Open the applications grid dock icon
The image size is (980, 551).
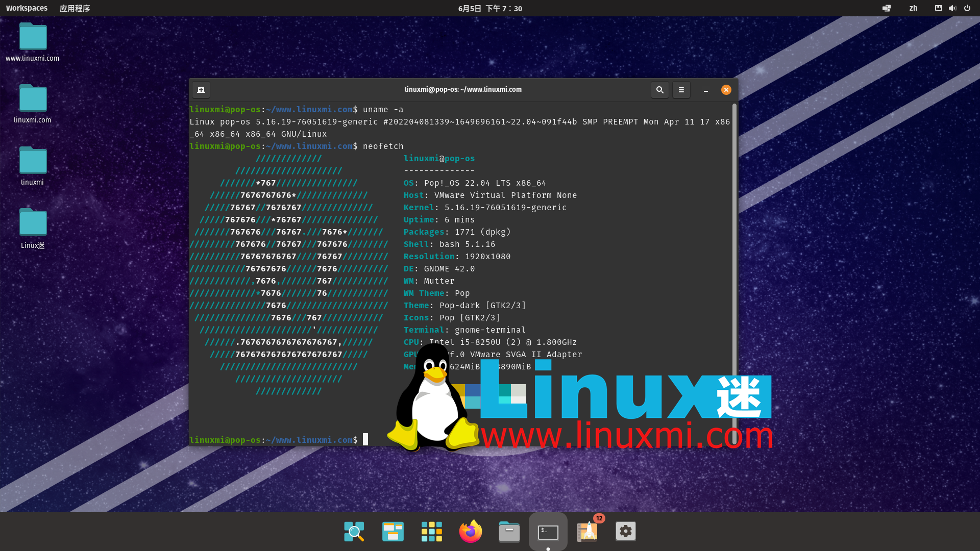point(432,532)
